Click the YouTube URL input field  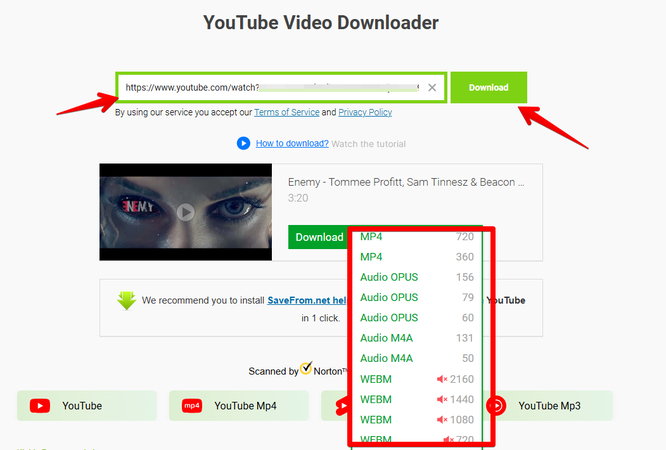(x=281, y=88)
